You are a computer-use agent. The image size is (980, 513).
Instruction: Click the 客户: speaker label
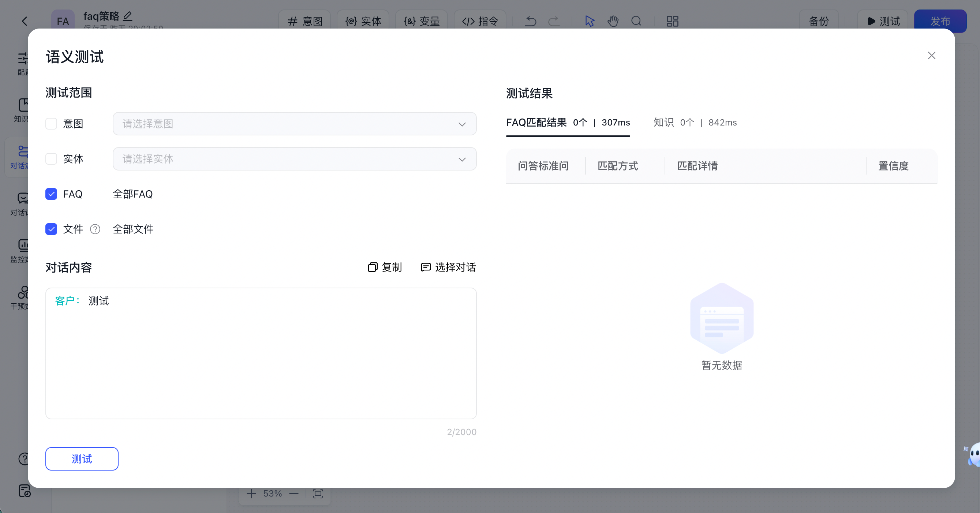[x=67, y=300]
